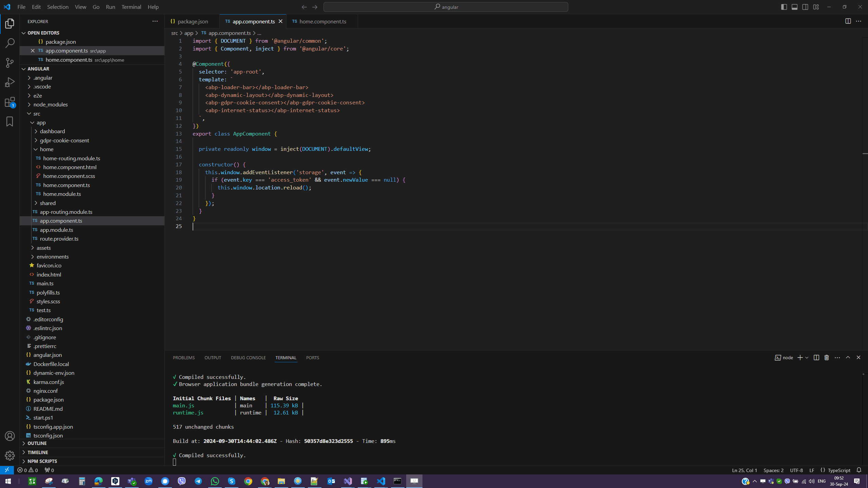The width and height of the screenshot is (868, 488).
Task: Change language mode via TypeScript status item
Action: (x=839, y=470)
